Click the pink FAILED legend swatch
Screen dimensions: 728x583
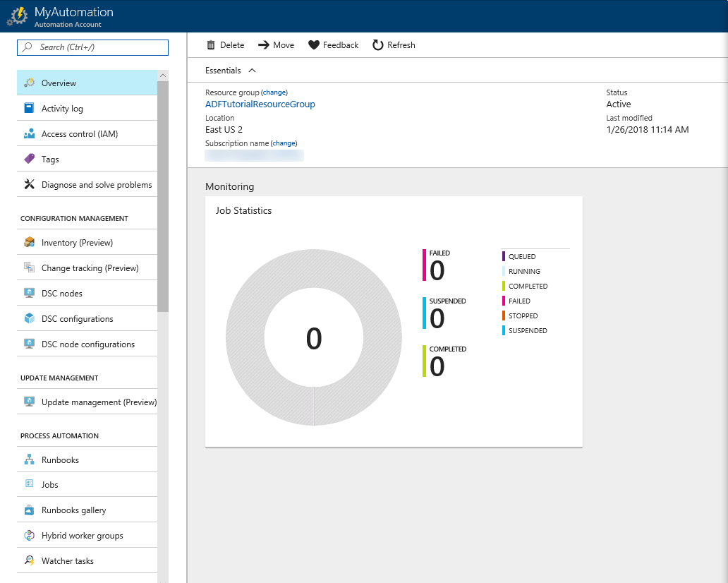[504, 301]
